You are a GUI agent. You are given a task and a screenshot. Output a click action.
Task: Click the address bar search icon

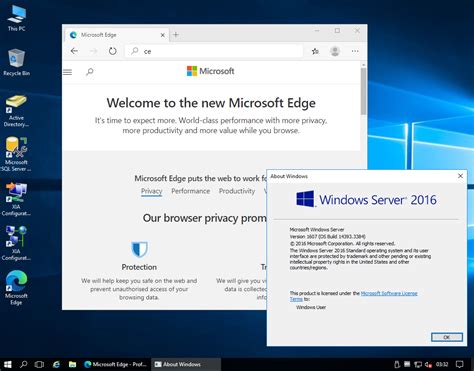pos(135,51)
